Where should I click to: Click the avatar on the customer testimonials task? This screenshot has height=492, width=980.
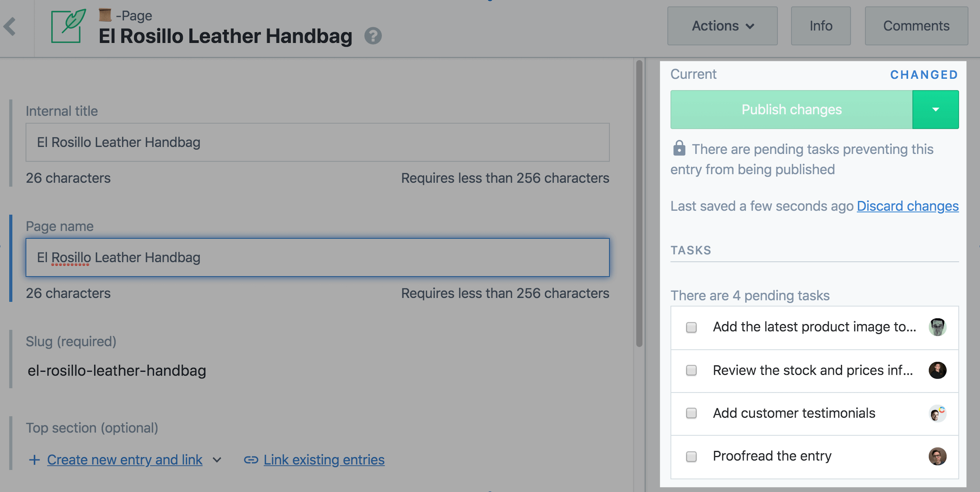(937, 413)
